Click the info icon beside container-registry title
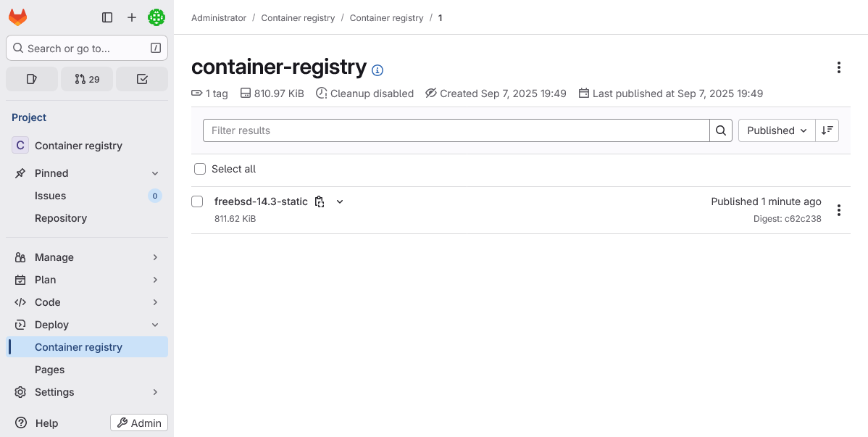Screen dimensions: 868x437 pyautogui.click(x=377, y=70)
